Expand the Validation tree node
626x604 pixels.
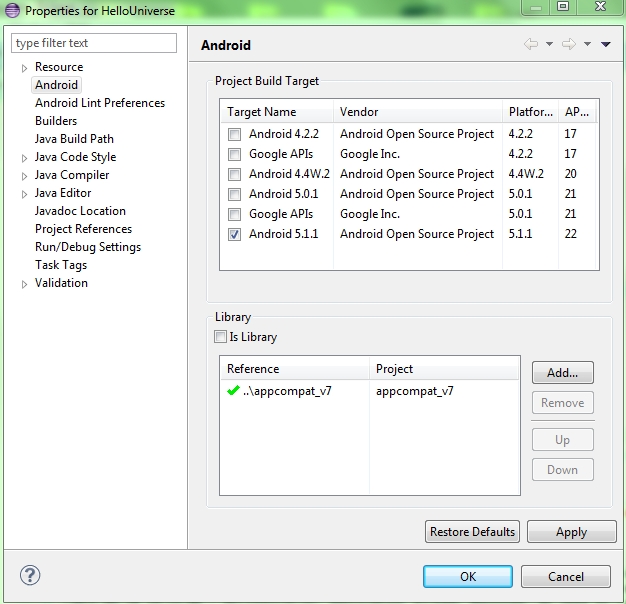coord(25,284)
